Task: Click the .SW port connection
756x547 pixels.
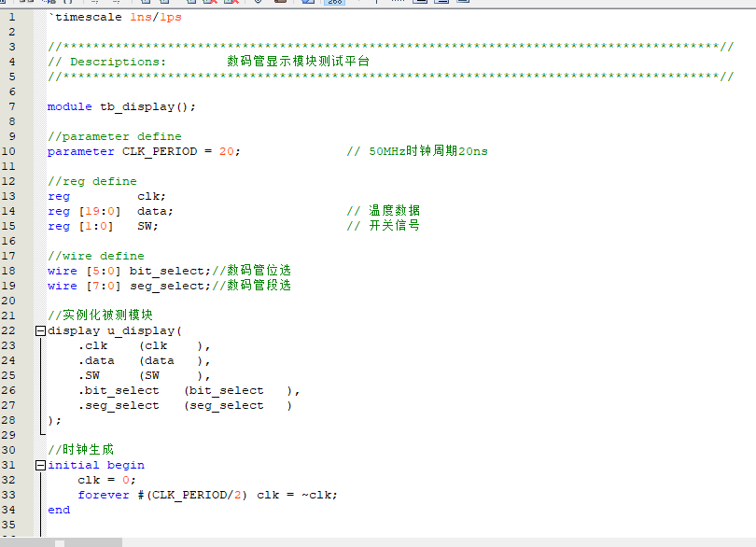Action: click(x=144, y=376)
